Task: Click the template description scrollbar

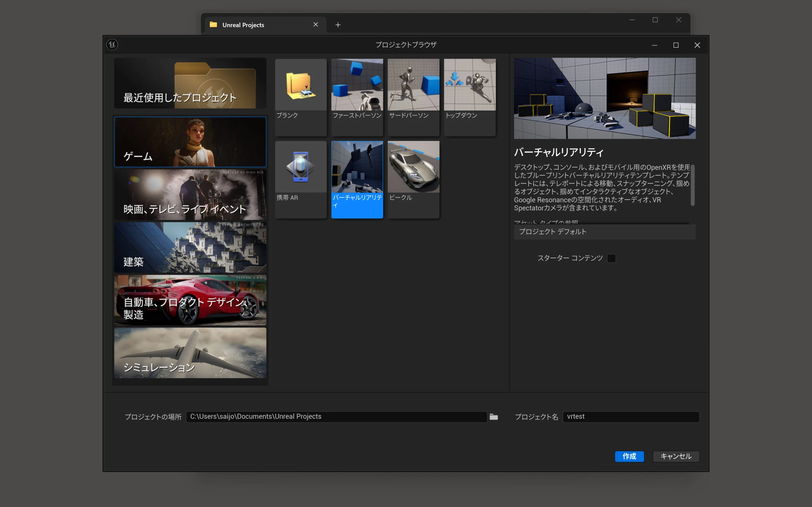Action: 692,185
